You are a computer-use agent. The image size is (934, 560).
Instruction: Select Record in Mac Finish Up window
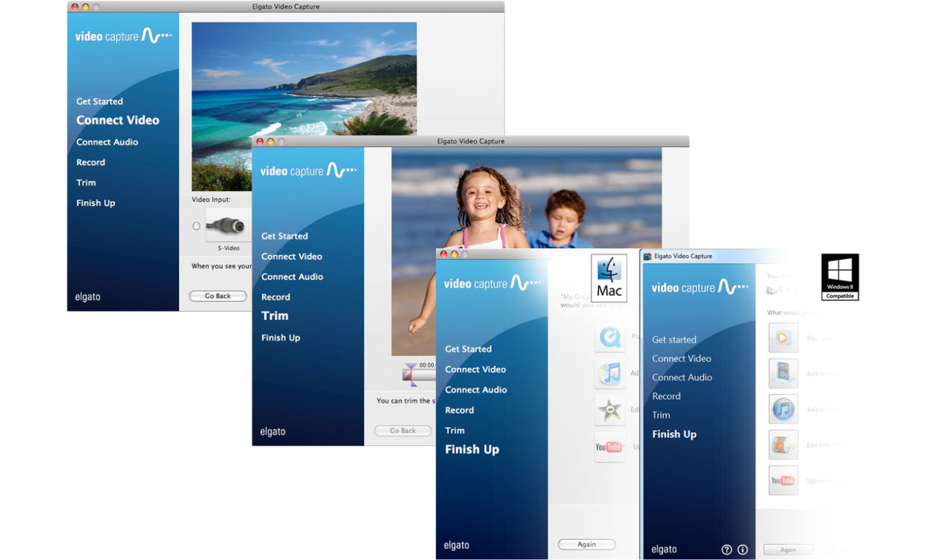click(x=459, y=410)
